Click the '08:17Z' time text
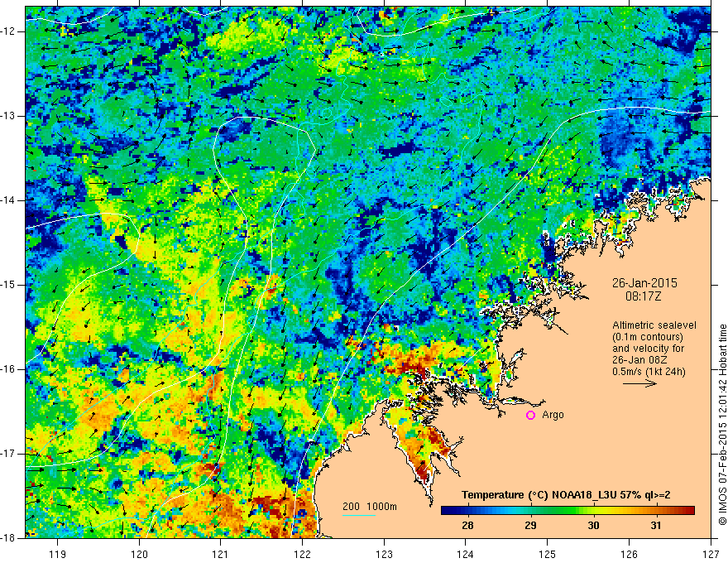This screenshot has height=563, width=728. click(x=643, y=296)
